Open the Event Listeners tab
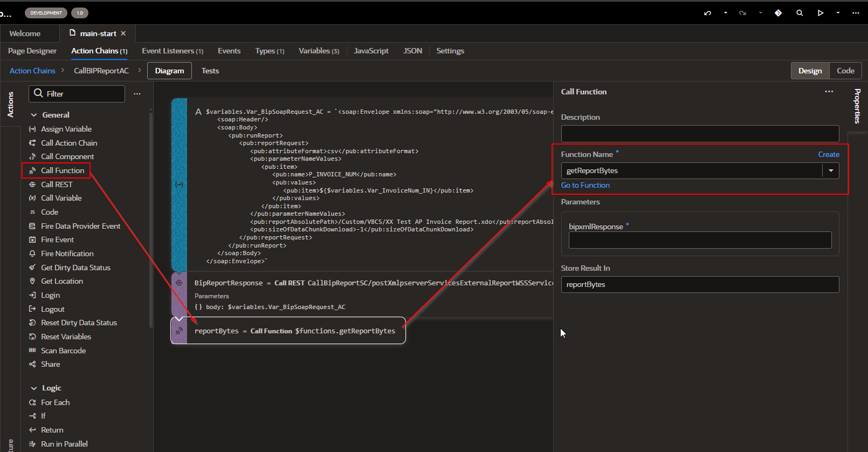This screenshot has height=452, width=868. (x=173, y=51)
